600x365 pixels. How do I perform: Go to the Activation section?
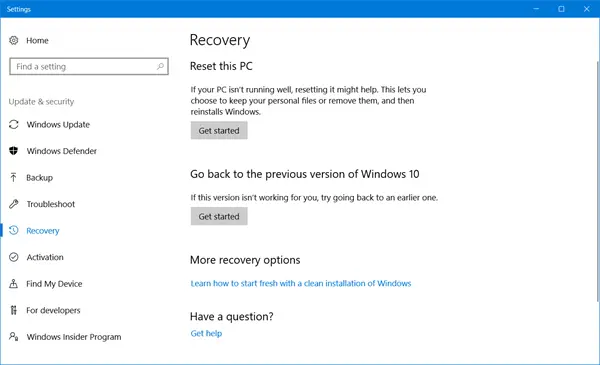tap(45, 257)
